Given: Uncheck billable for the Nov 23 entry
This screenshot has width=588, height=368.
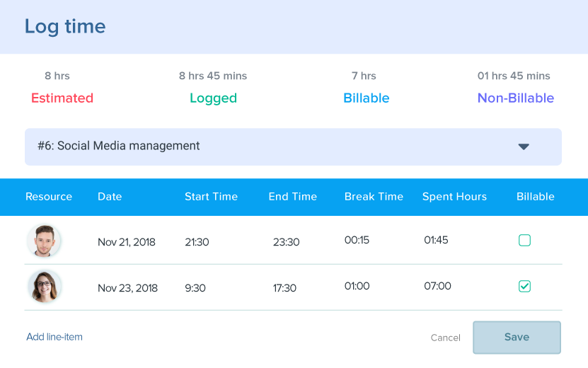Looking at the screenshot, I should (524, 287).
